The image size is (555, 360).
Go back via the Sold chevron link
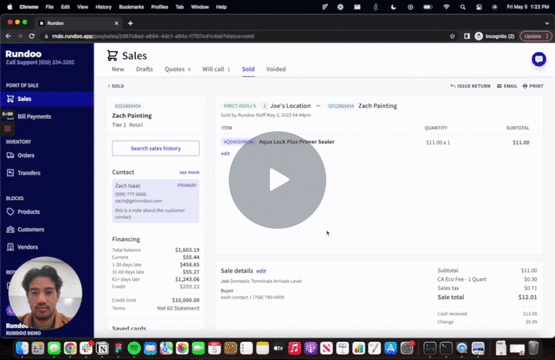pos(116,86)
